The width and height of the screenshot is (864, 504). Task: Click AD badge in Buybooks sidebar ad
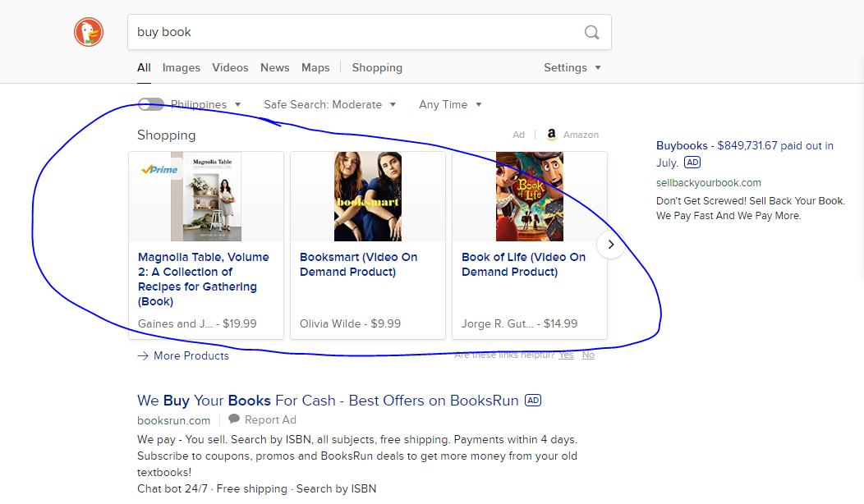click(692, 163)
